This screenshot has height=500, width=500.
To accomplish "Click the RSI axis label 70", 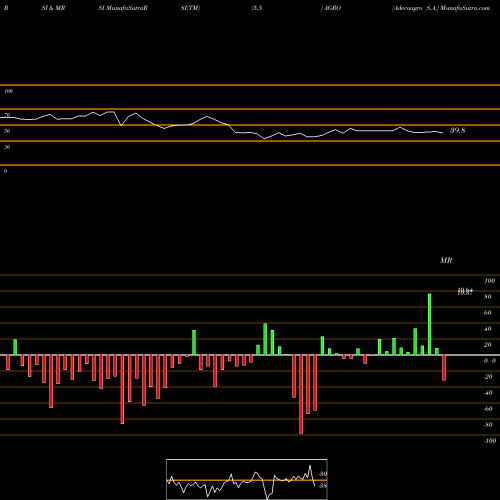I will [7, 115].
